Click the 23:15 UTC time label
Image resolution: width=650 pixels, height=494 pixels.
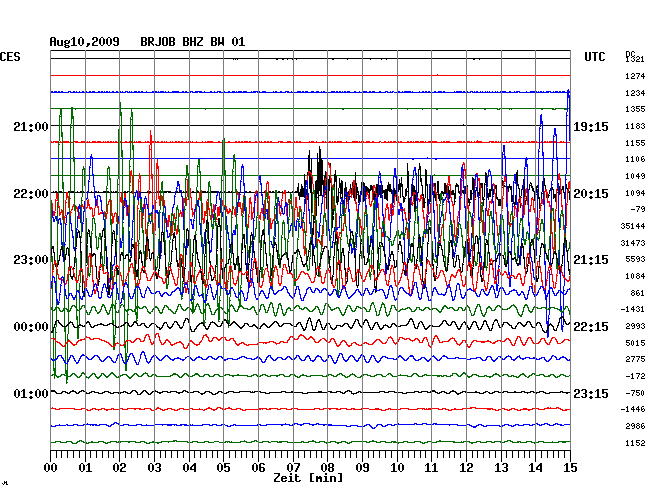591,393
